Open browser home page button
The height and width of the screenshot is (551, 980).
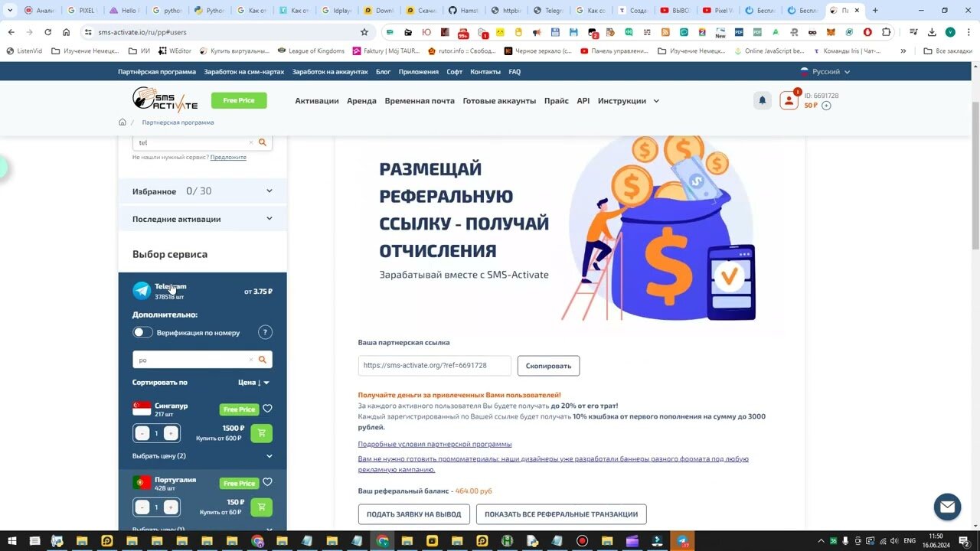click(67, 32)
